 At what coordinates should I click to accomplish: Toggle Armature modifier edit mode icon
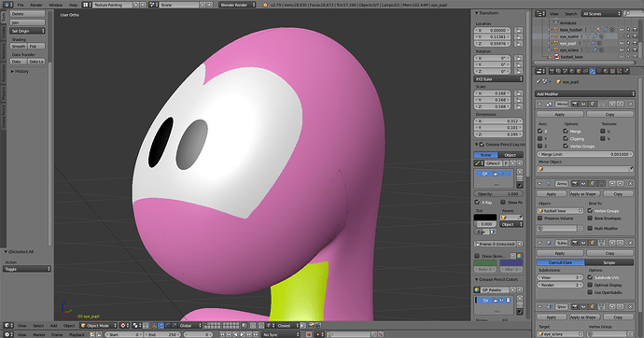[593, 184]
